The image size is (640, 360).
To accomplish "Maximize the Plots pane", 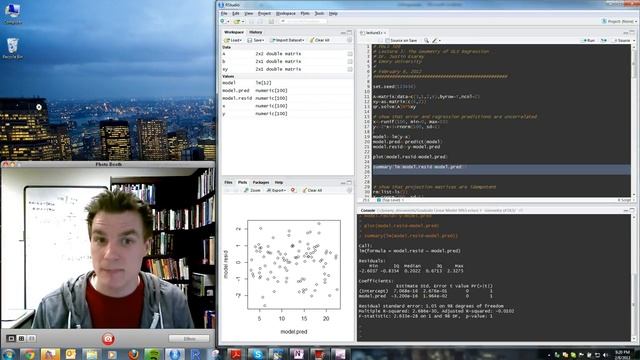I will [349, 182].
